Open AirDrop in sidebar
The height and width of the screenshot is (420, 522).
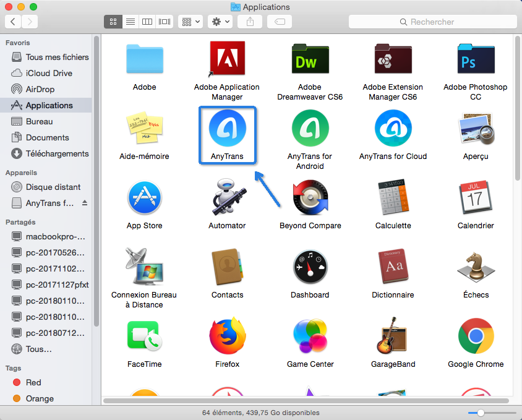pos(46,89)
